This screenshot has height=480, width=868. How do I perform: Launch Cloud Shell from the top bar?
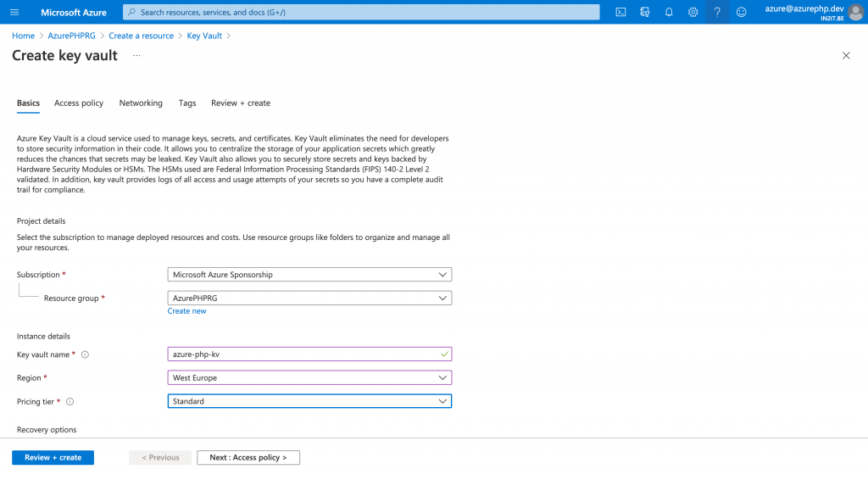tap(620, 12)
